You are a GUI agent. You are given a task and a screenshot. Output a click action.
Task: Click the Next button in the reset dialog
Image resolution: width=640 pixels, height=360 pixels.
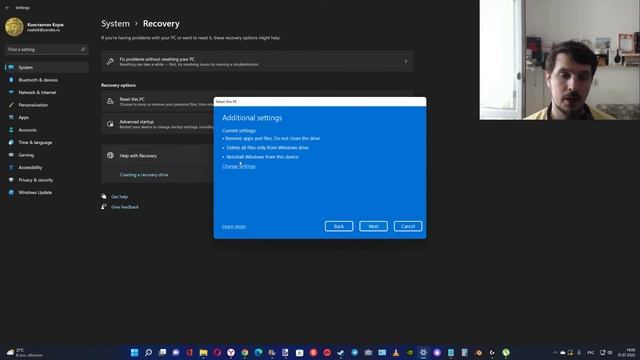(x=373, y=226)
